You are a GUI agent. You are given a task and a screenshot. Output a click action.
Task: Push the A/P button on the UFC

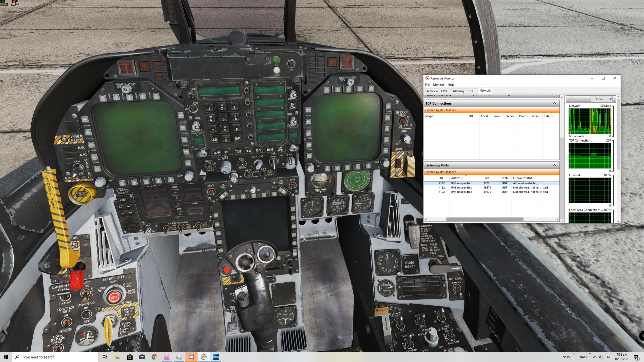(217, 152)
